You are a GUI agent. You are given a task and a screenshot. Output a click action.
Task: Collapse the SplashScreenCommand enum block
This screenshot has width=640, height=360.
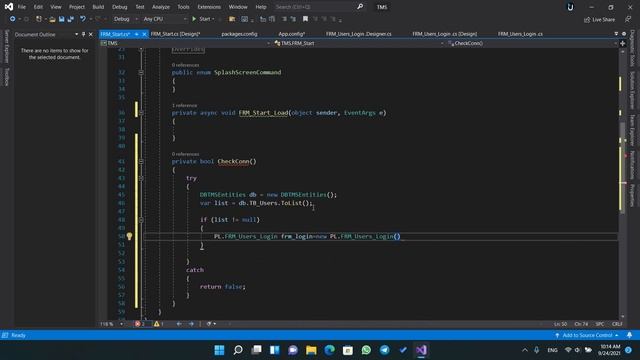141,72
